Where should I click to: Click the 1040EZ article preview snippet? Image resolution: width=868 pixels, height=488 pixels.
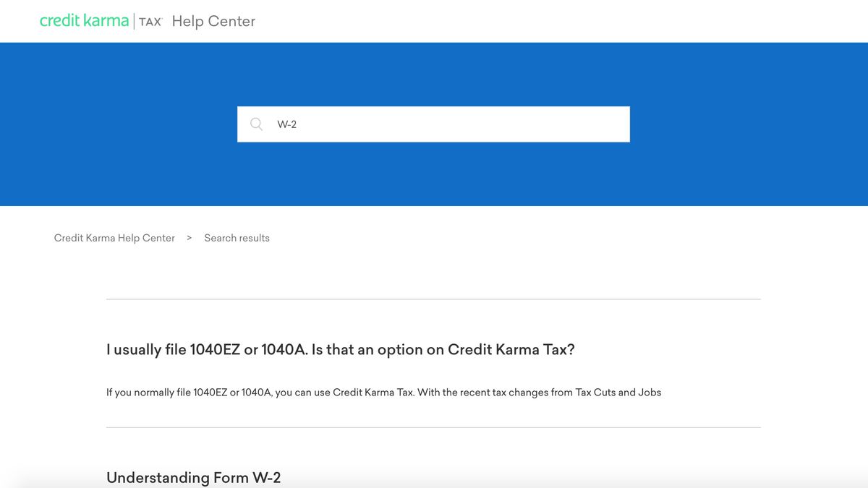[383, 392]
